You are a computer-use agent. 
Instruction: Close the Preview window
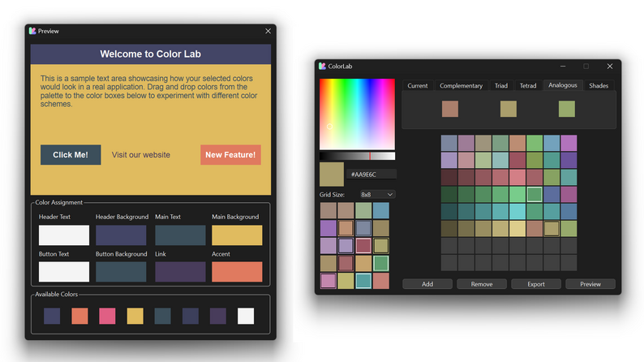click(268, 31)
